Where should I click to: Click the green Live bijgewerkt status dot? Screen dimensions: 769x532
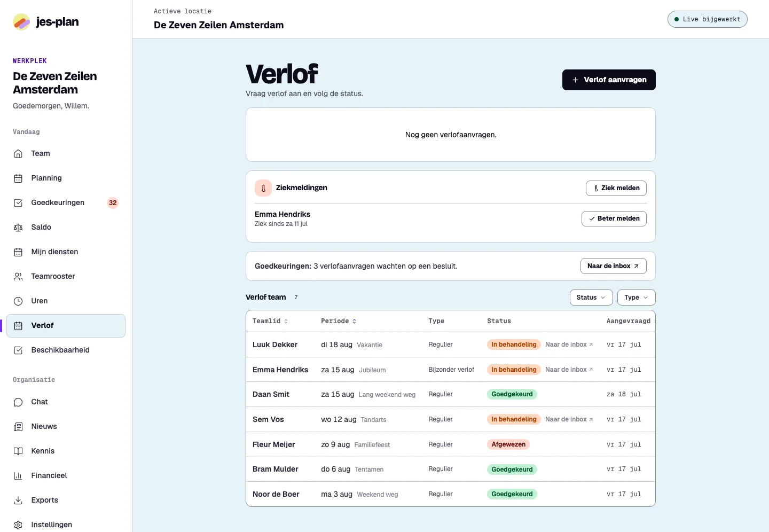click(x=677, y=19)
